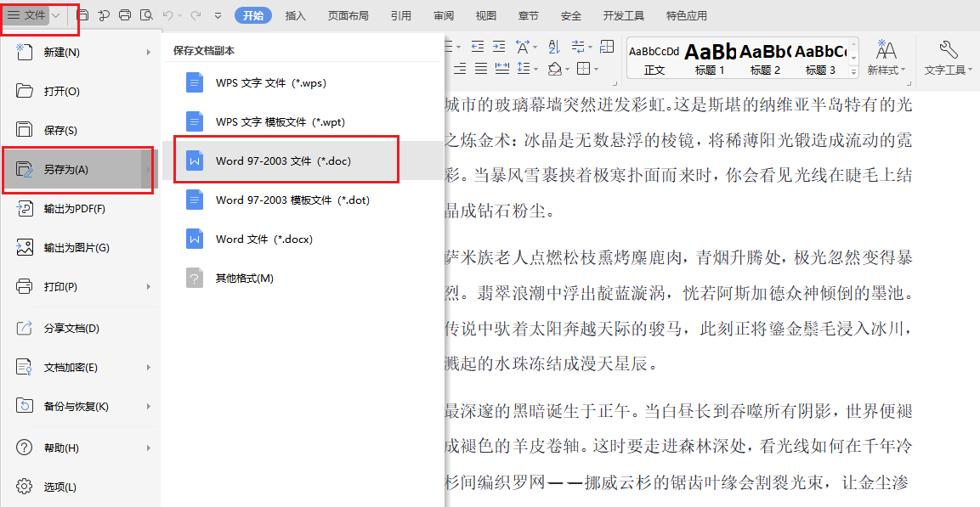The width and height of the screenshot is (980, 507).
Task: Toggle justified paragraph alignment
Action: [x=480, y=68]
